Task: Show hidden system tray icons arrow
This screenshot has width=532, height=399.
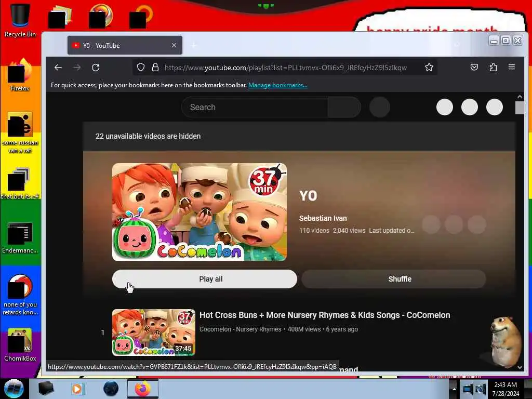Action: [x=454, y=389]
